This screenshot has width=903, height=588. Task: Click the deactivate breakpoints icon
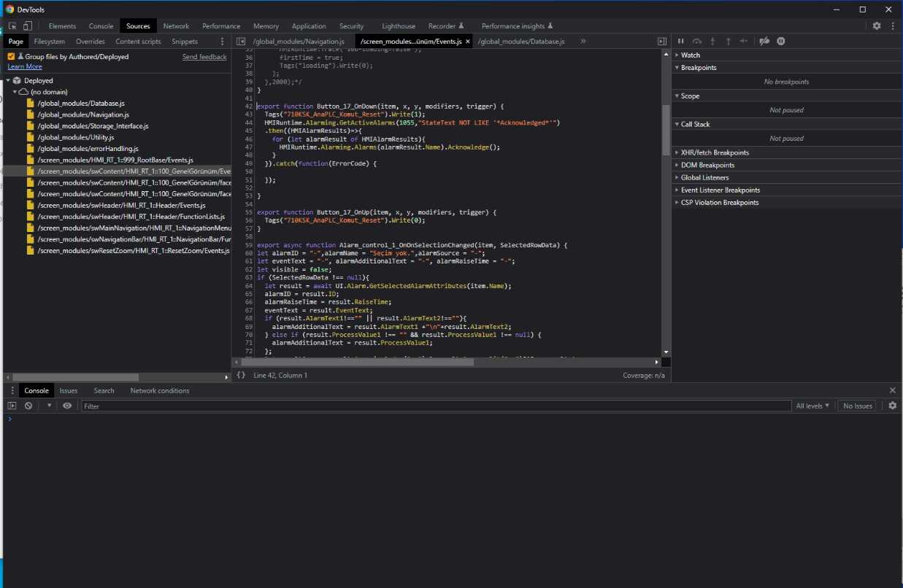click(x=764, y=42)
